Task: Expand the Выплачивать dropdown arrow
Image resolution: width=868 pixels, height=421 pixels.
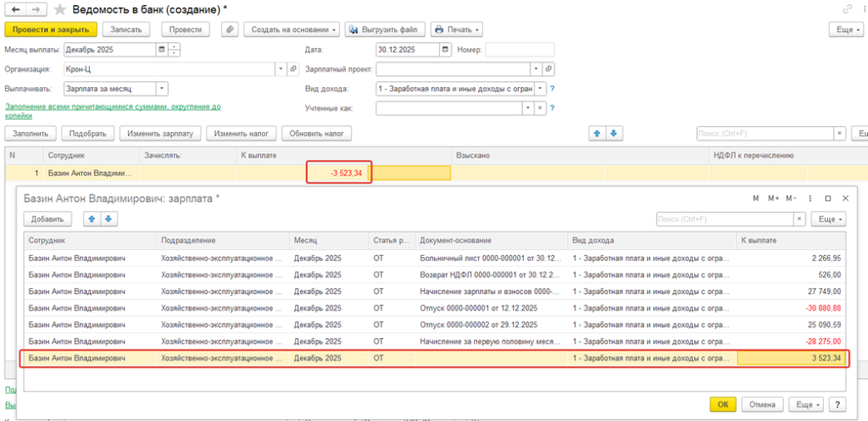Action: [162, 88]
